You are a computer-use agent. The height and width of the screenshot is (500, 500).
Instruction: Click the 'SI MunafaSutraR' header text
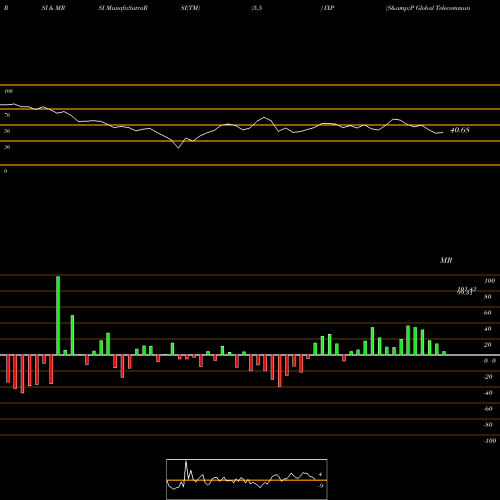(123, 8)
